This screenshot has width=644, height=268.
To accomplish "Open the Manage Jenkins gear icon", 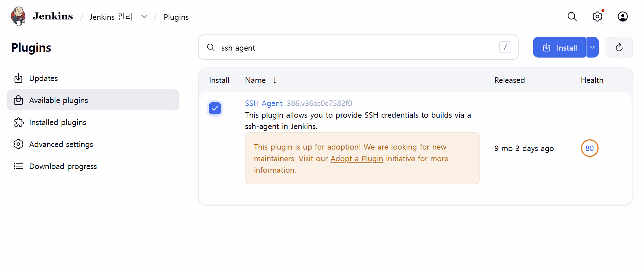I will point(597,16).
